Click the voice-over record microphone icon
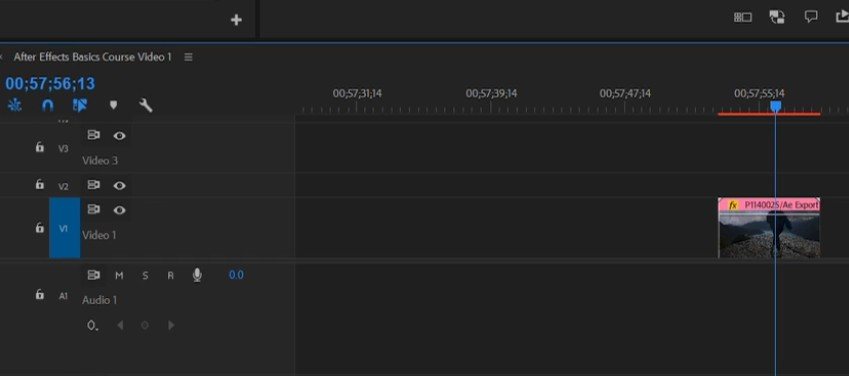 tap(197, 275)
